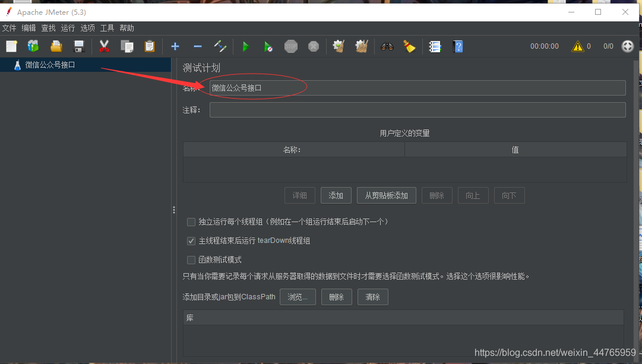Click the 向上 button
Screen dimensions: 642x364
pyautogui.click(x=473, y=195)
